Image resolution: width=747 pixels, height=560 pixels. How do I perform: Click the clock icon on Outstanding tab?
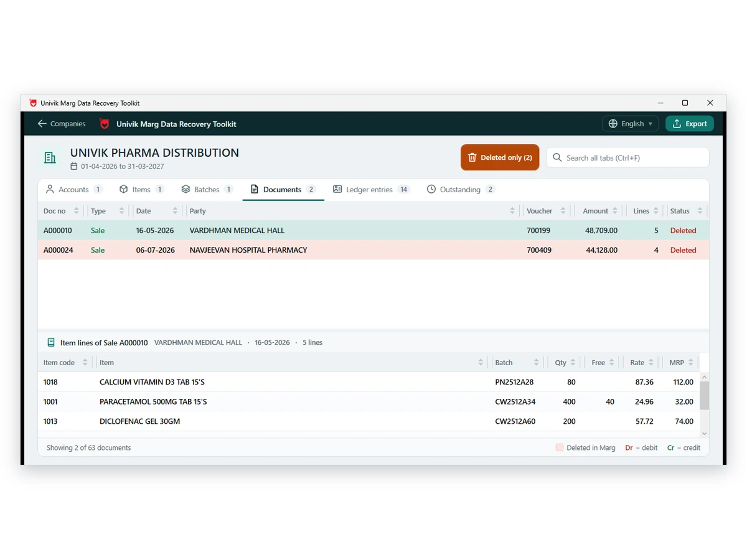(x=431, y=189)
